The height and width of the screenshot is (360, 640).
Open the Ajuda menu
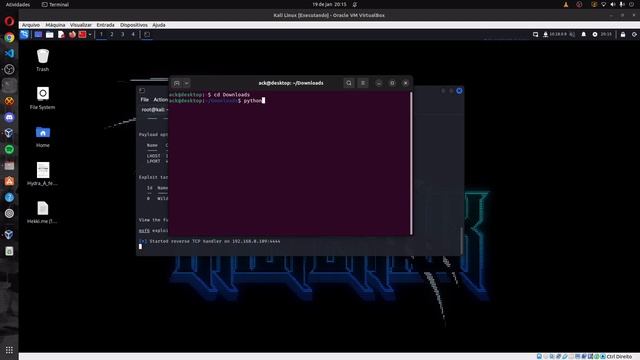159,25
